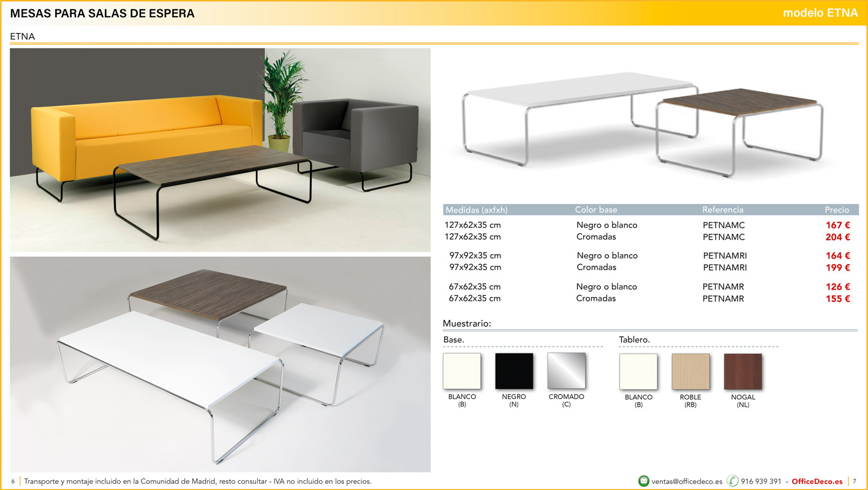Select the Blanco base color swatch
Viewport: 868px width, 490px height.
[462, 371]
